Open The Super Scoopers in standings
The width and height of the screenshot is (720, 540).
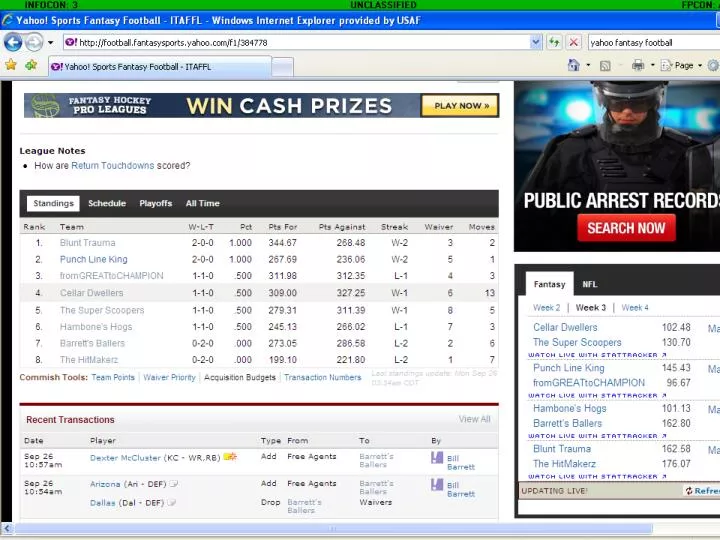(x=102, y=310)
